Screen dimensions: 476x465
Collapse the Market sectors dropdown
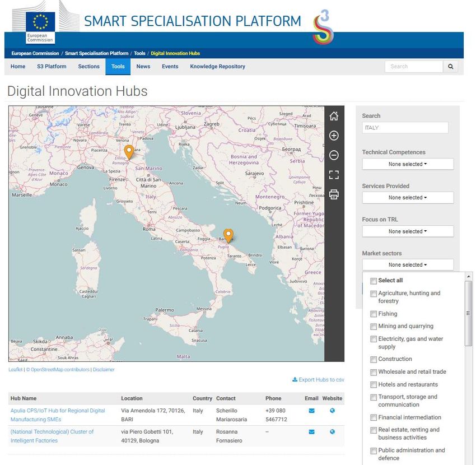point(408,264)
